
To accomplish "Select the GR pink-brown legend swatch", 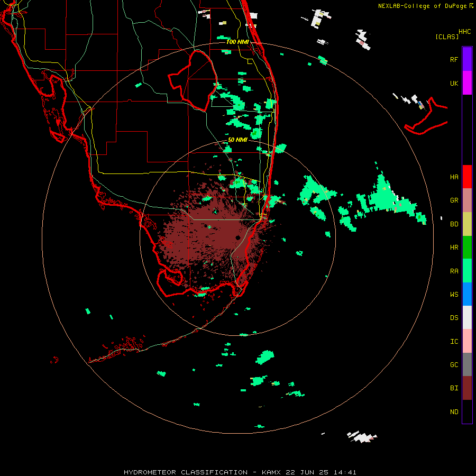I will 467,200.
